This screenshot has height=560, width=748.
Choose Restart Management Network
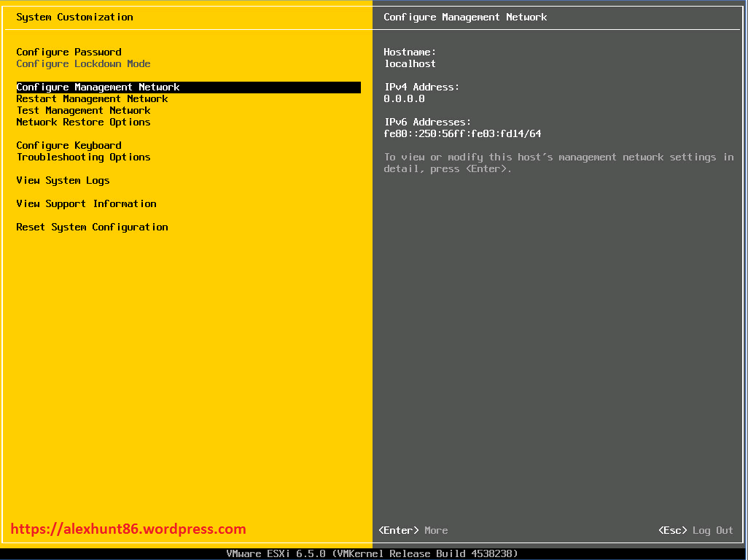pyautogui.click(x=92, y=98)
